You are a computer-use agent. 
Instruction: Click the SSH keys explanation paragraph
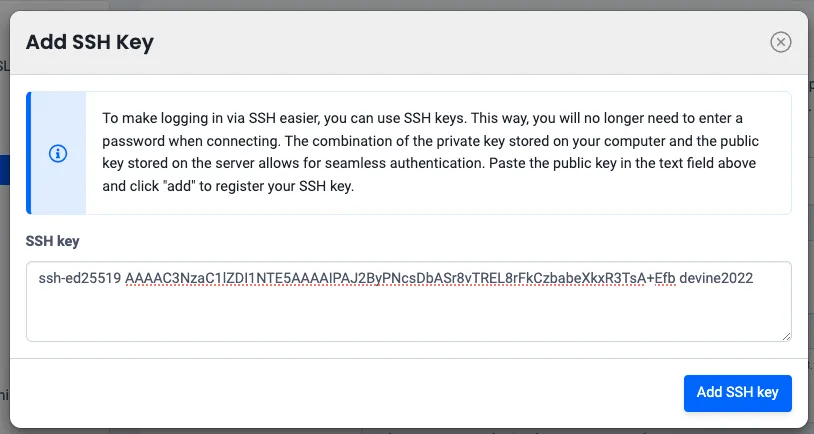click(x=436, y=152)
